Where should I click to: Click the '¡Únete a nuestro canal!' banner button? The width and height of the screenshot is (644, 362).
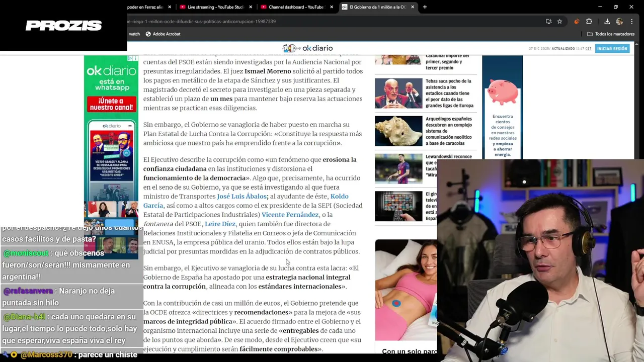click(x=112, y=104)
